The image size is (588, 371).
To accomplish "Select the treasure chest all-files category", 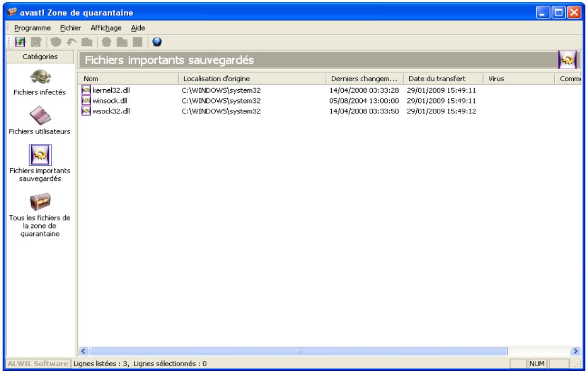I will point(40,202).
